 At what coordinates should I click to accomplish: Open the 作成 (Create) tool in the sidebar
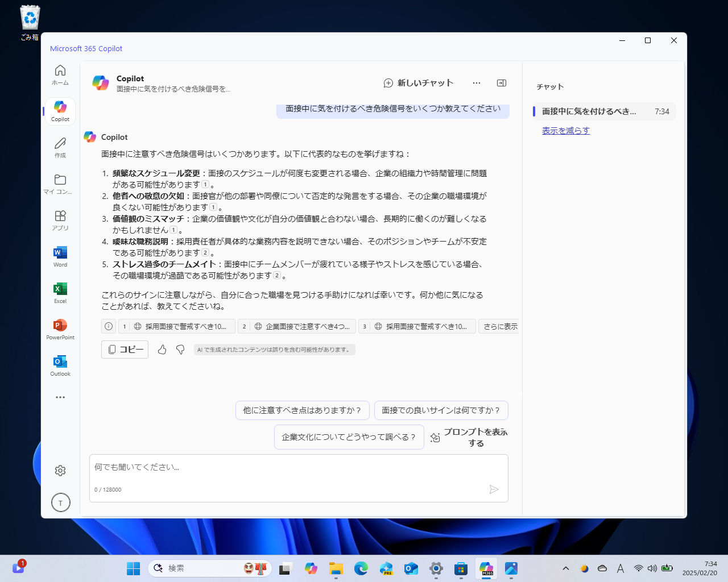click(60, 148)
